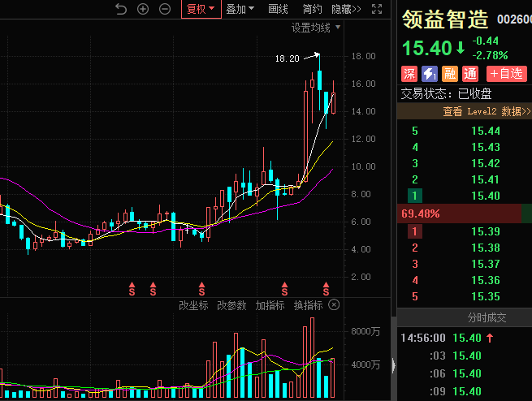
Task: Click the undo back arrow icon
Action: (x=121, y=9)
